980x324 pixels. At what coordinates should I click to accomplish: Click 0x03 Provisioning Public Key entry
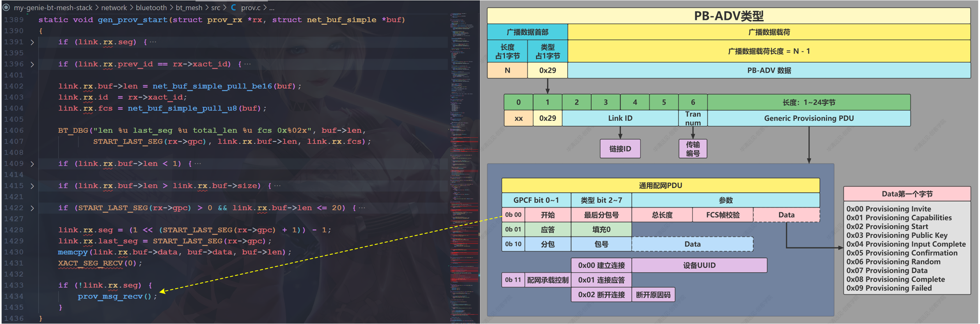[897, 235]
